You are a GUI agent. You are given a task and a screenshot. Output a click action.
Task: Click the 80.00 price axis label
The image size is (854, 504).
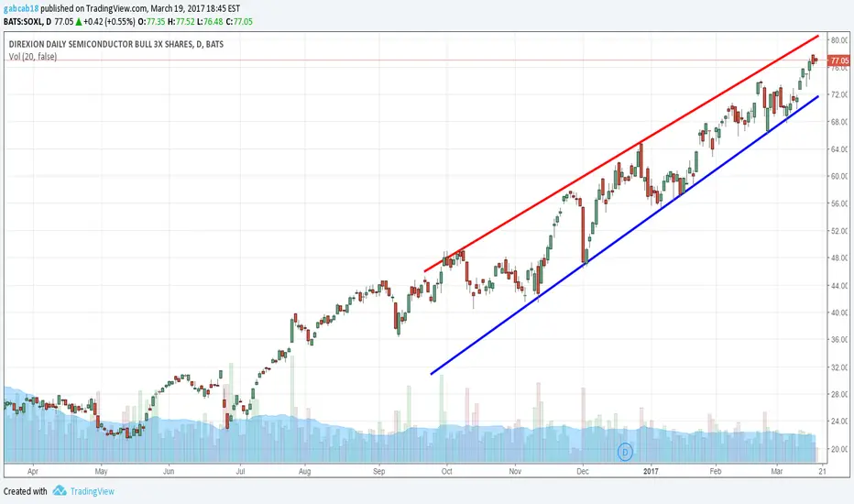[x=840, y=40]
